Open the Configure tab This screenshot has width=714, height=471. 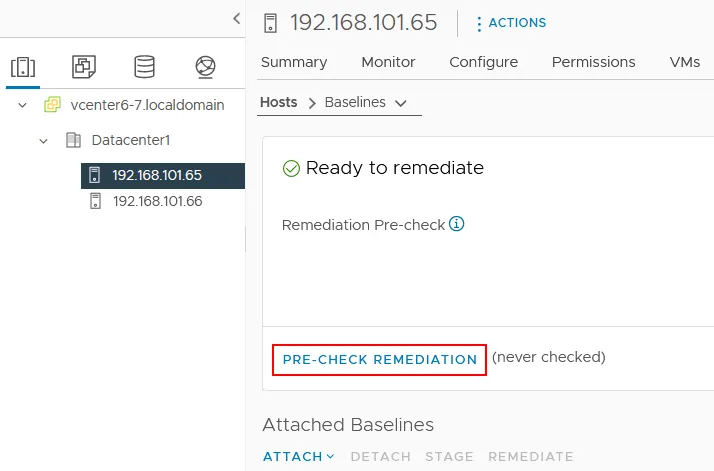tap(483, 62)
